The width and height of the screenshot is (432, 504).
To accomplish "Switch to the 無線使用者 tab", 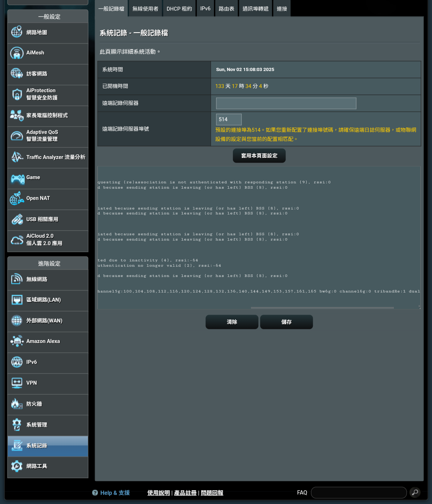I will [x=145, y=8].
